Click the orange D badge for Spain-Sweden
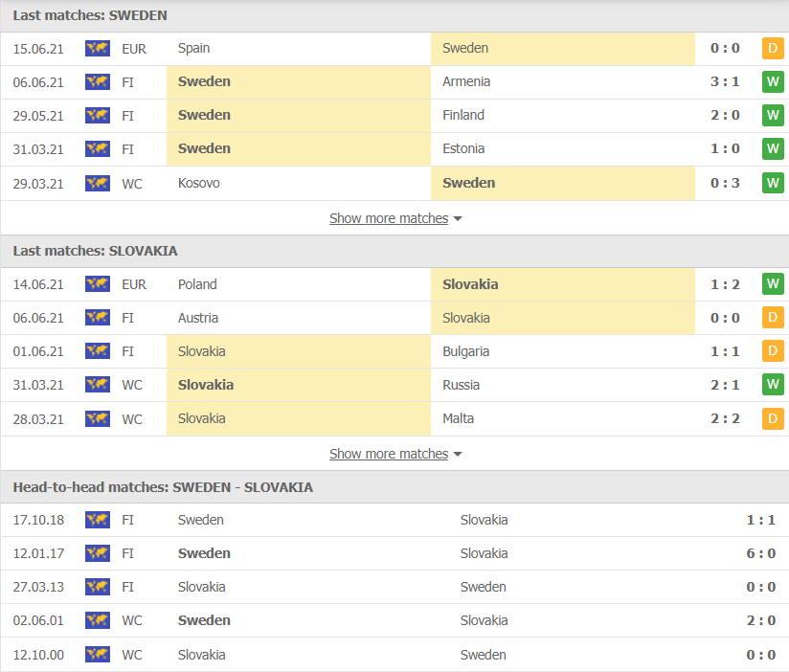Viewport: 789px width, 672px height. pyautogui.click(x=773, y=48)
